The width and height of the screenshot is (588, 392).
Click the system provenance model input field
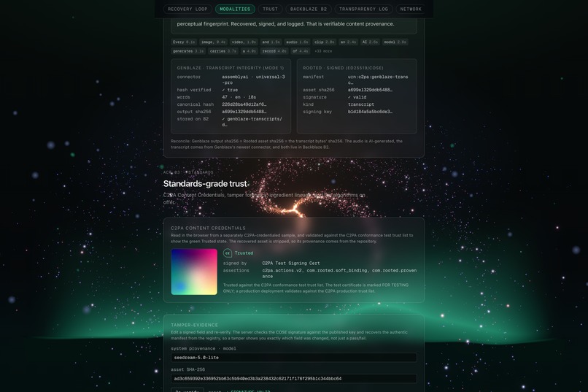pyautogui.click(x=293, y=358)
